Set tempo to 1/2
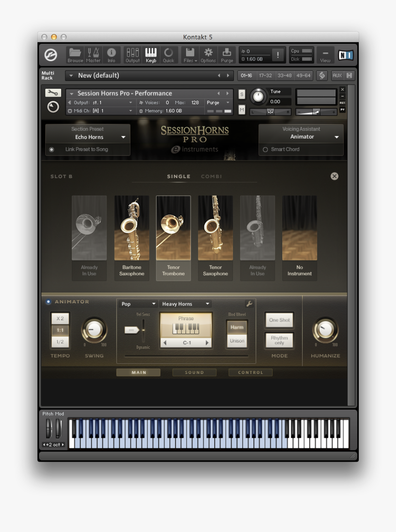This screenshot has height=532, width=396. coord(60,341)
